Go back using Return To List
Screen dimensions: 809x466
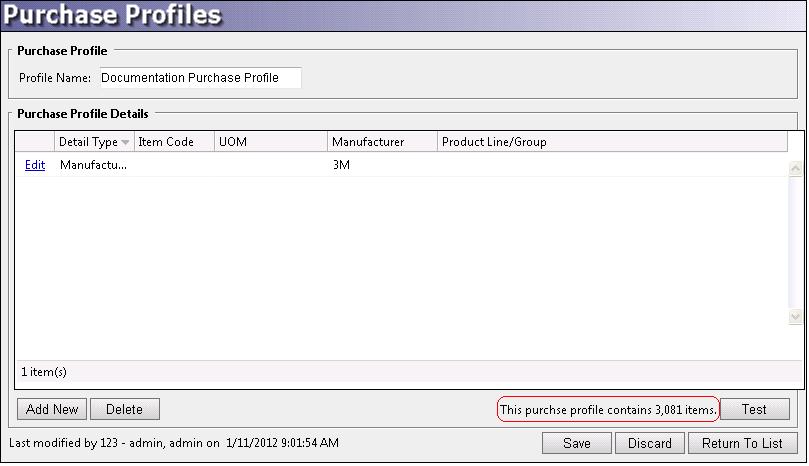(x=744, y=443)
